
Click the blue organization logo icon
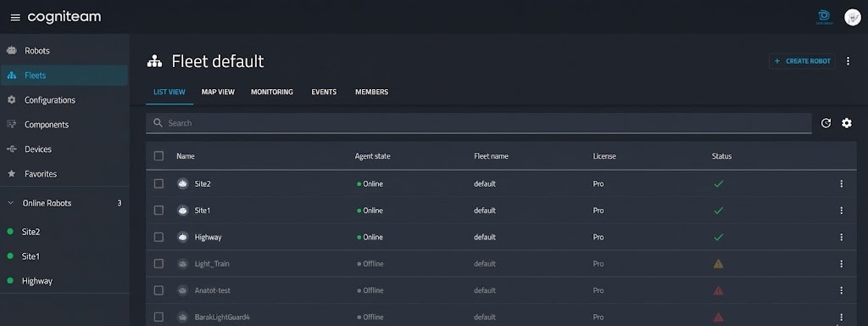[x=824, y=17]
